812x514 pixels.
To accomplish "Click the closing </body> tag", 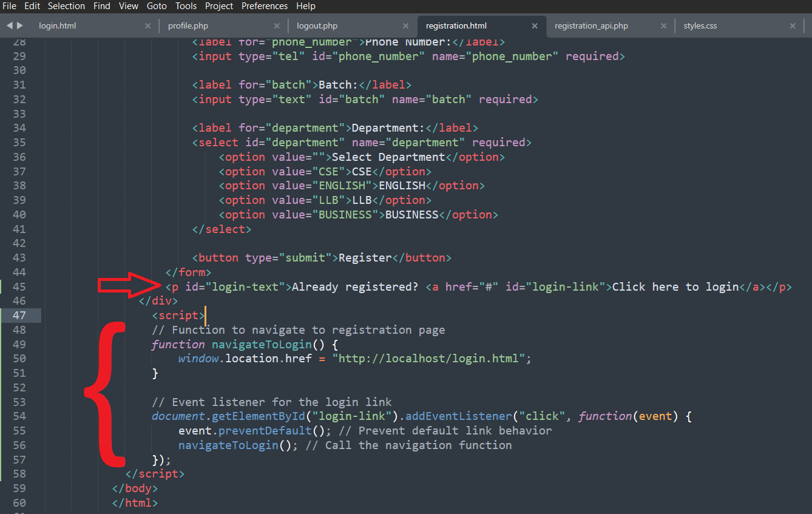I will [x=135, y=489].
